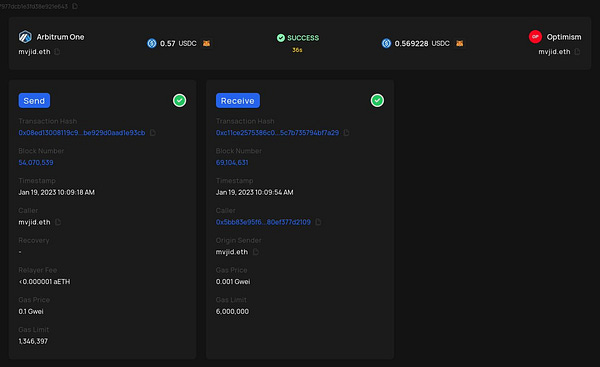Click green checkmark on Receive card

[x=377, y=100]
